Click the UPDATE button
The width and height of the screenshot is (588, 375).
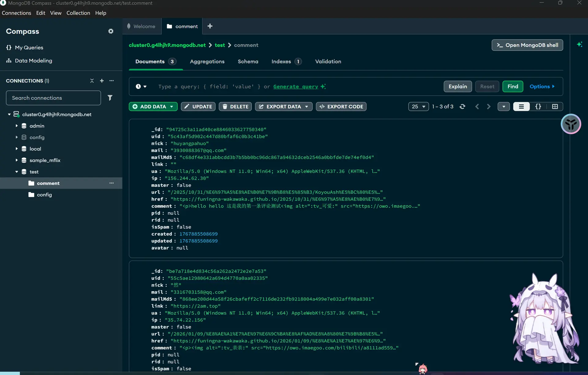198,107
